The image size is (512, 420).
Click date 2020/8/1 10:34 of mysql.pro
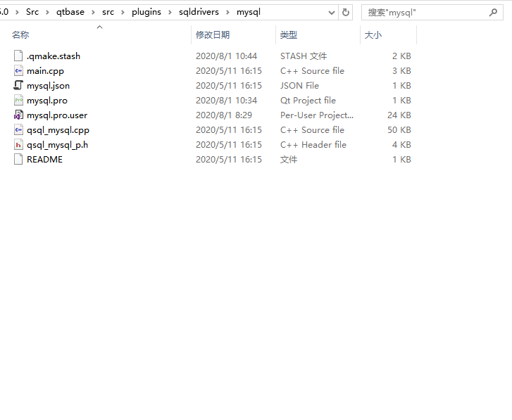(x=226, y=101)
